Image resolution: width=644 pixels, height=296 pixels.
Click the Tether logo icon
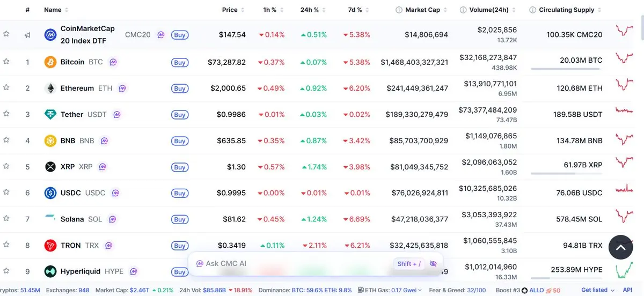pyautogui.click(x=50, y=115)
